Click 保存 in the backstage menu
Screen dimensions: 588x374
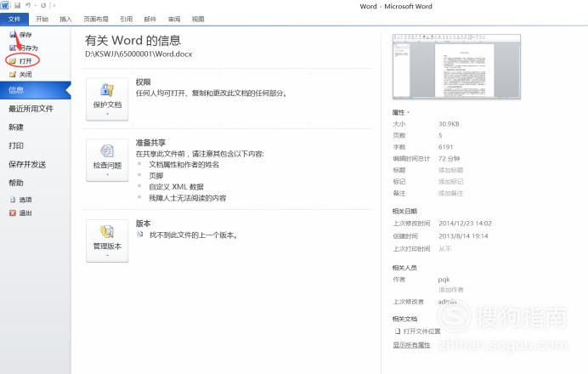coord(21,35)
